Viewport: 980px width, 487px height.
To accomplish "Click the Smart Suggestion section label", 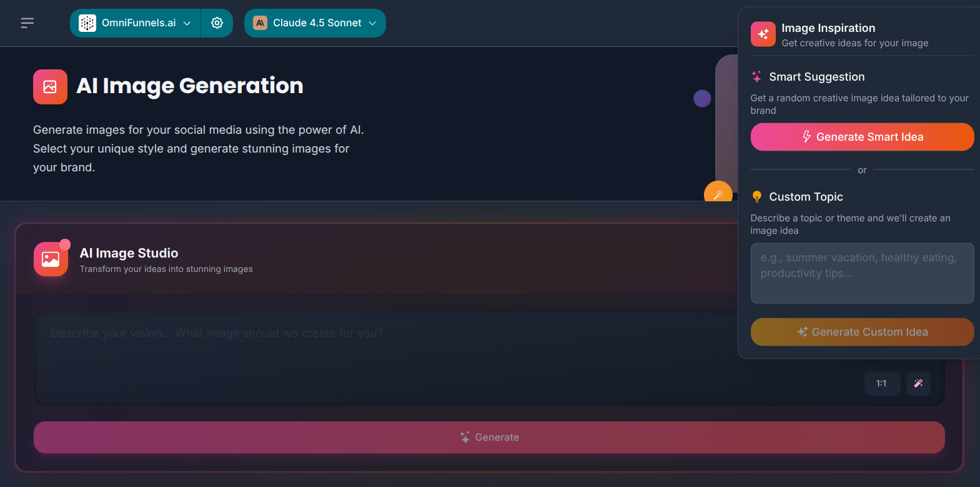I will click(817, 77).
